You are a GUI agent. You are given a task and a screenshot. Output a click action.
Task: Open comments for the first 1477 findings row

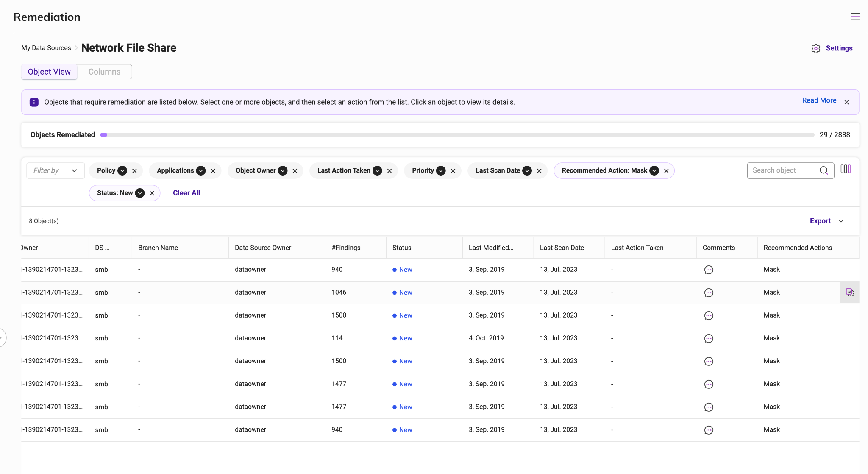point(709,385)
